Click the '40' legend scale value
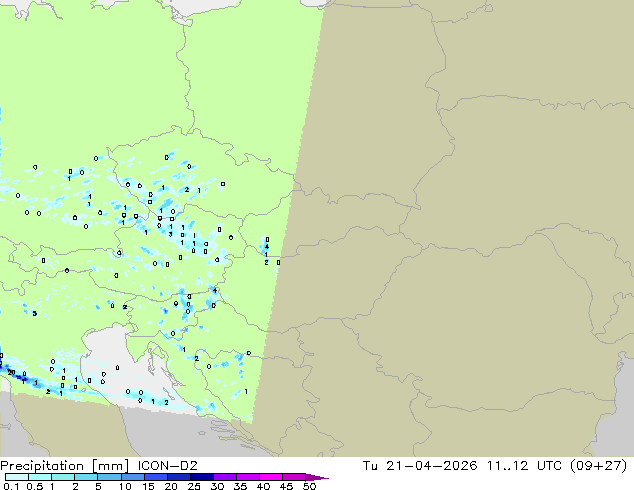Image resolution: width=634 pixels, height=490 pixels. click(263, 486)
